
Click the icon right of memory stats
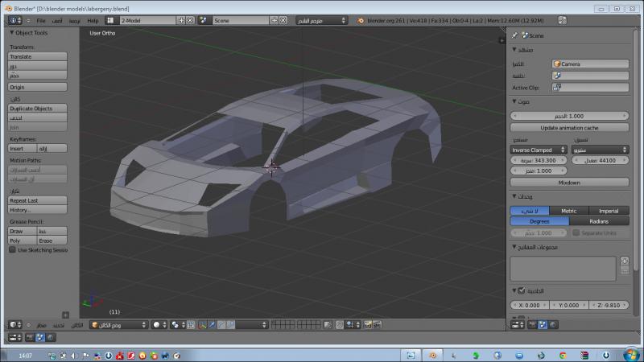tap(562, 20)
